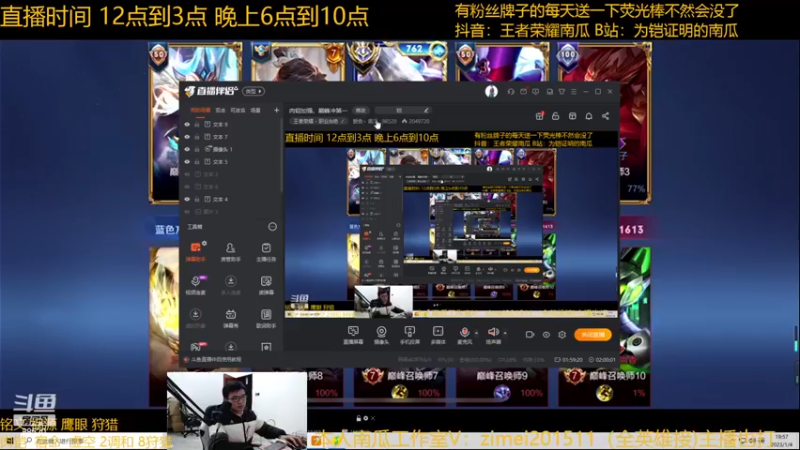
Task: Hide the 文本 5 layer with its eye
Action: click(x=187, y=162)
